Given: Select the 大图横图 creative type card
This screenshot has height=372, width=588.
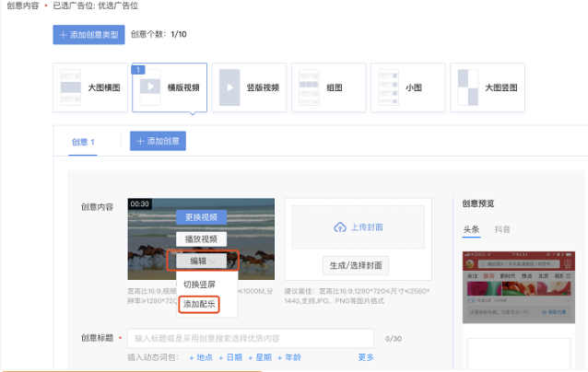Looking at the screenshot, I should point(90,87).
